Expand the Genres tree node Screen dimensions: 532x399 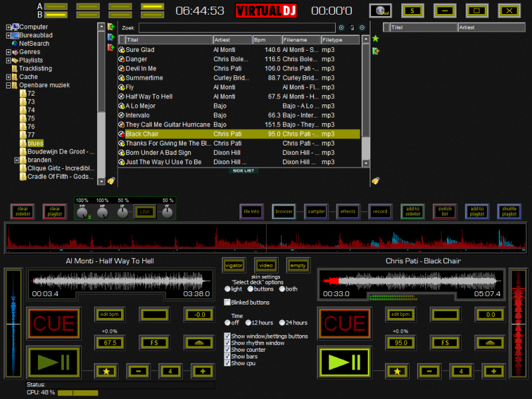pos(8,52)
